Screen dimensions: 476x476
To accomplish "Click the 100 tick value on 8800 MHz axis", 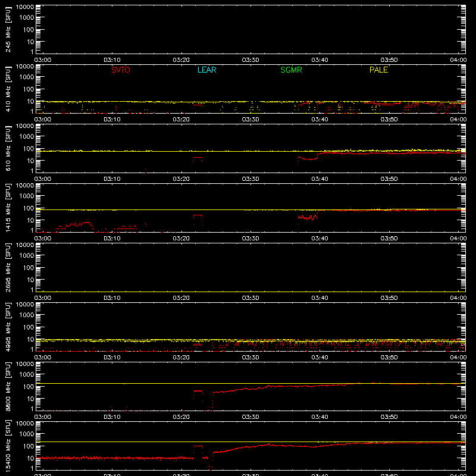I will (x=29, y=387).
